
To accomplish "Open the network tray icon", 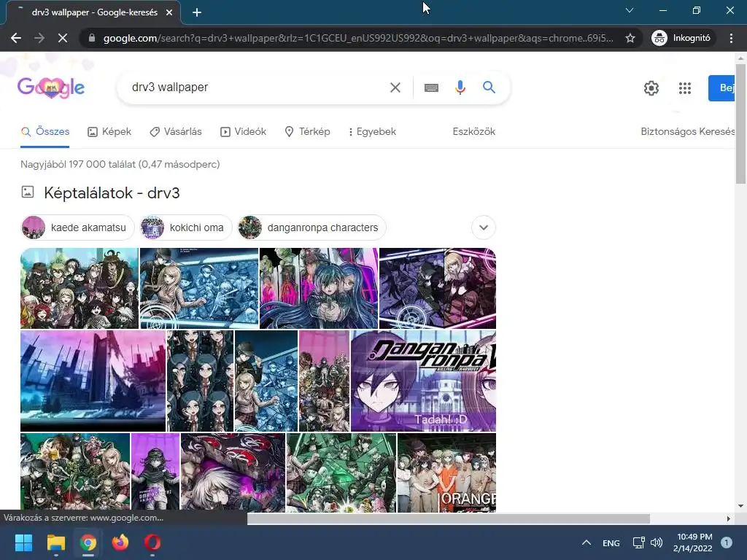I will [638, 542].
